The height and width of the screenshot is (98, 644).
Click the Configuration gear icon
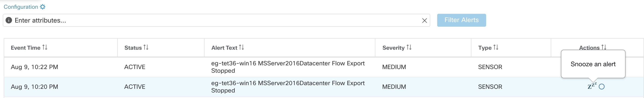coord(43,7)
